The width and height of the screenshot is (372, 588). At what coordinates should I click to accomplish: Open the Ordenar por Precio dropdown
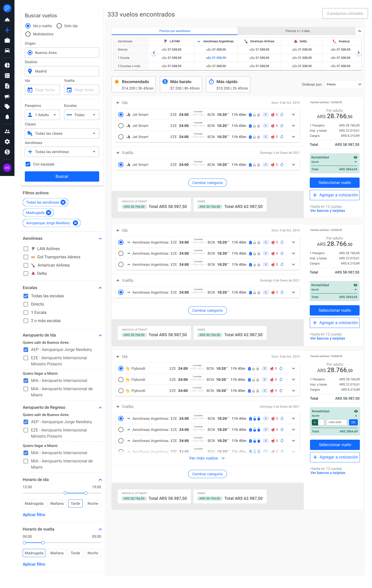point(344,84)
